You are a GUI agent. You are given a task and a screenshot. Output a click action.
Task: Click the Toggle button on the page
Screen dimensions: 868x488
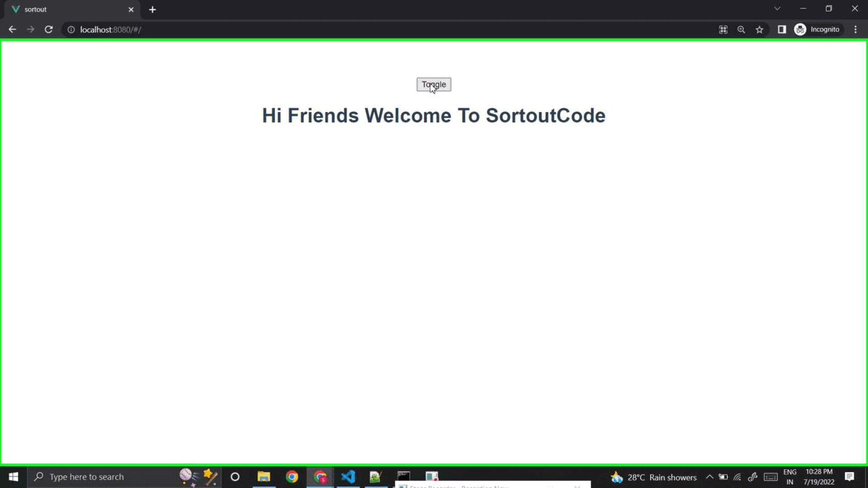tap(434, 85)
